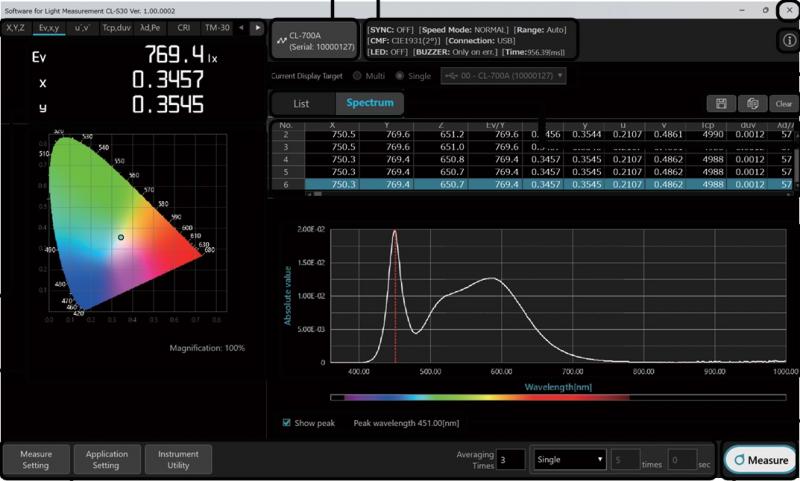Click the Averaging Times input field

pyautogui.click(x=510, y=459)
